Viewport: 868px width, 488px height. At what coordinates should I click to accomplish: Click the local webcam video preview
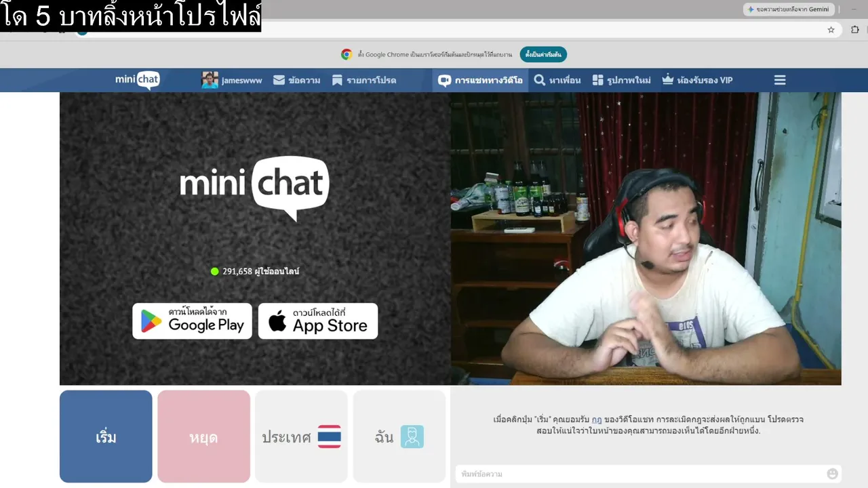[x=646, y=239]
